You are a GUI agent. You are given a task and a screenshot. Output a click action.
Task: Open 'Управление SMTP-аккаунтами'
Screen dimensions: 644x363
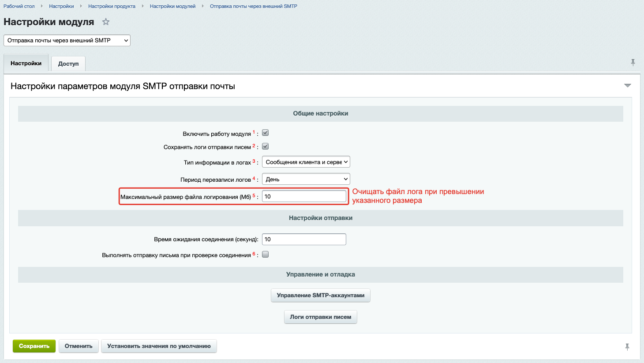pos(321,296)
